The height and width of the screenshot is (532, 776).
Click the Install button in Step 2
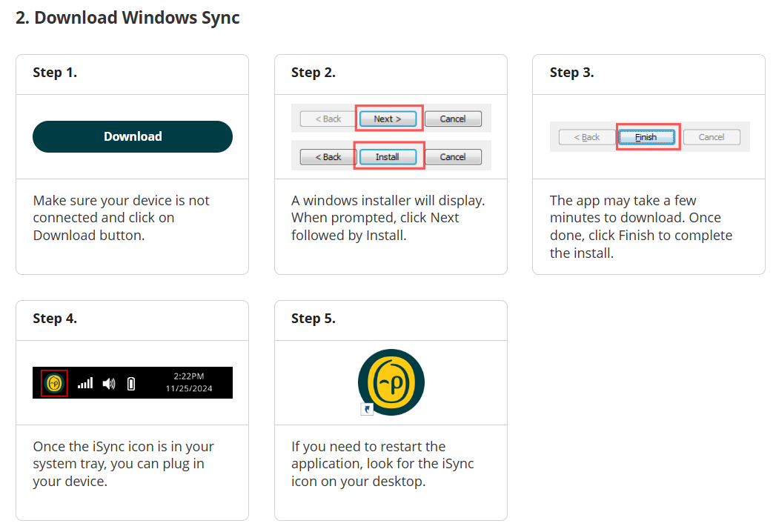click(388, 156)
